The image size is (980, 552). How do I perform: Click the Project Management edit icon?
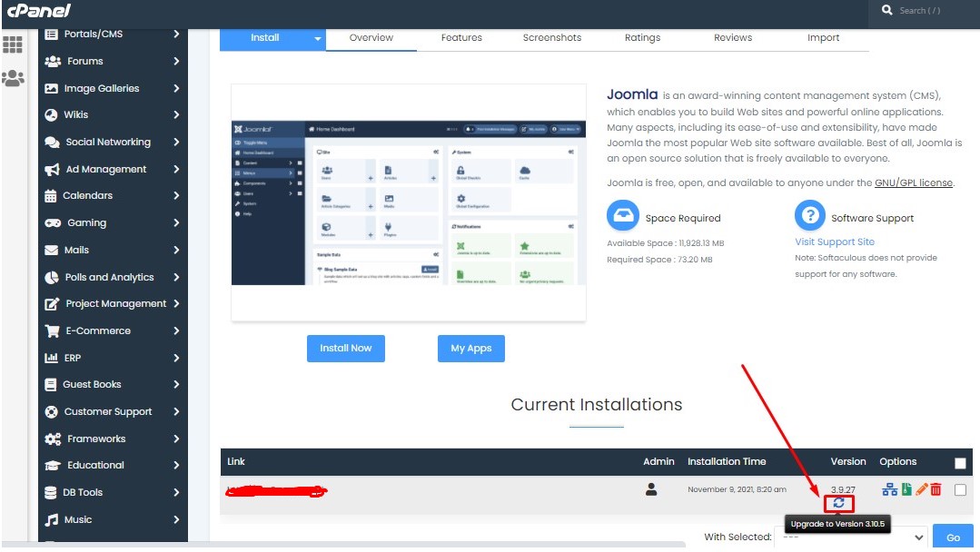(x=52, y=304)
